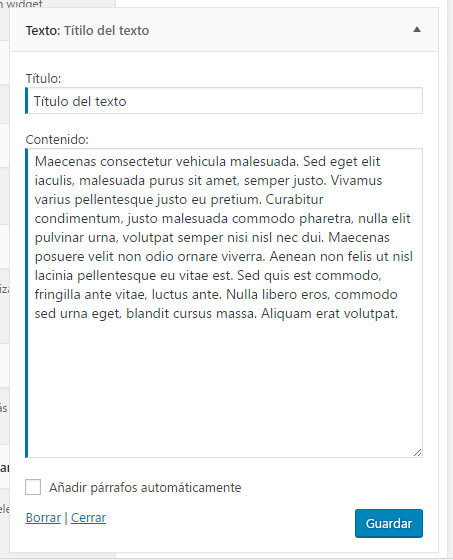This screenshot has height=560, width=453.
Task: Click the word 'Vivamus' in the content
Action: point(356,180)
